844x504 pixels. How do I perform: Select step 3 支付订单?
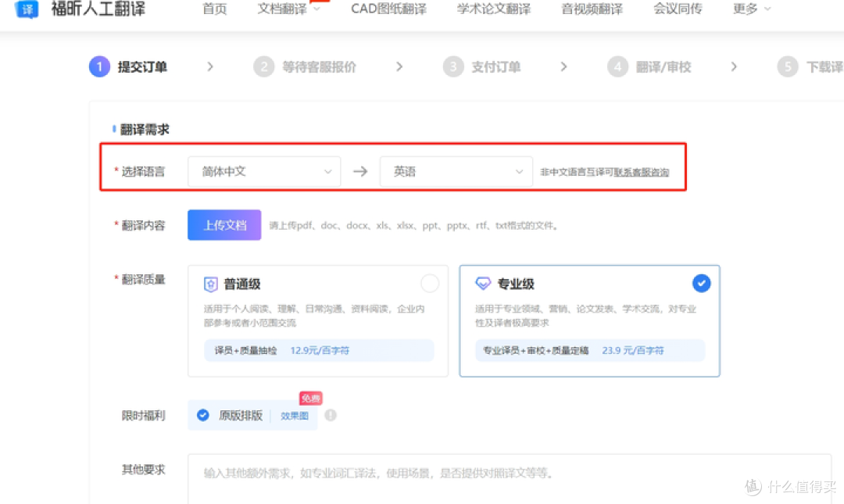[x=481, y=66]
